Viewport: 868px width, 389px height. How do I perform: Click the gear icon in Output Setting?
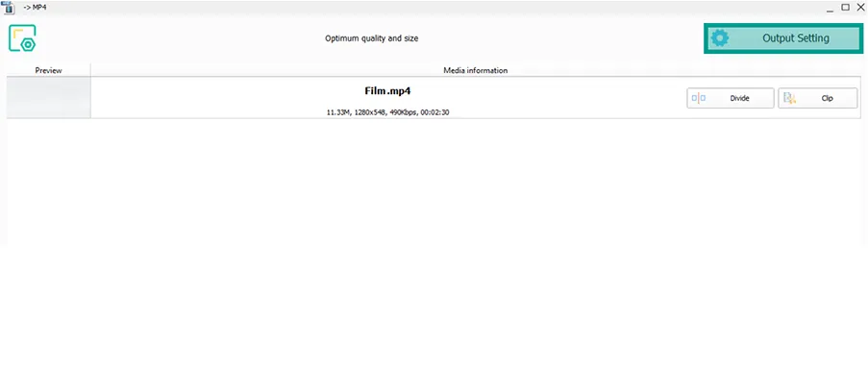(720, 38)
